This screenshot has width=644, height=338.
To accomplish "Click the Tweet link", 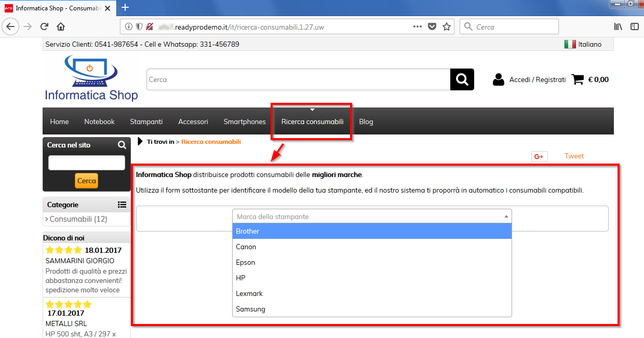I will pos(574,156).
